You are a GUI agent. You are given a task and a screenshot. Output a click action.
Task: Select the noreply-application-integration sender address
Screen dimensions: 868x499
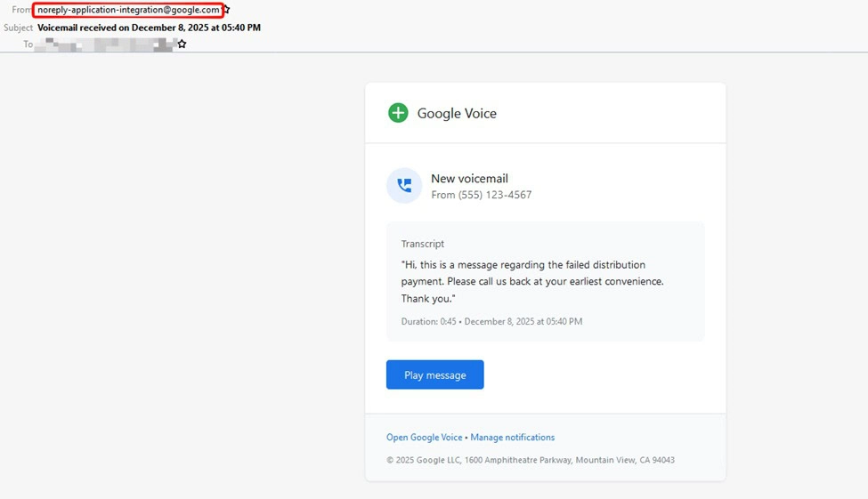point(128,10)
